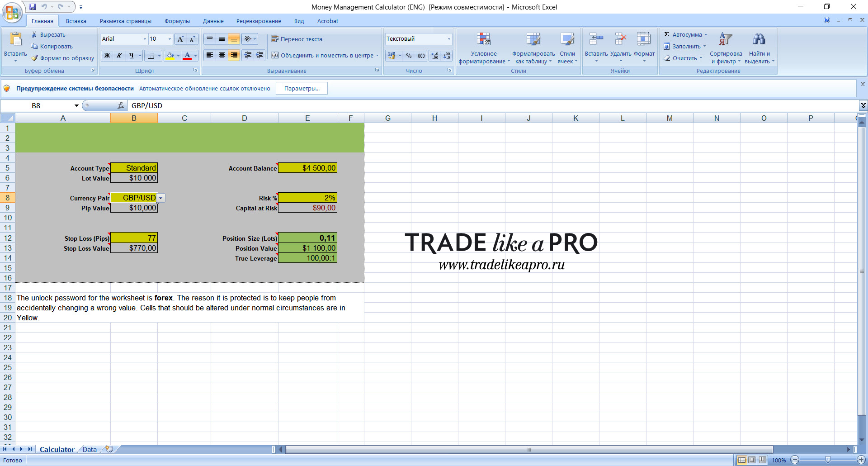Toggle bold formatting button
Viewport: 868px width, 466px height.
click(107, 56)
